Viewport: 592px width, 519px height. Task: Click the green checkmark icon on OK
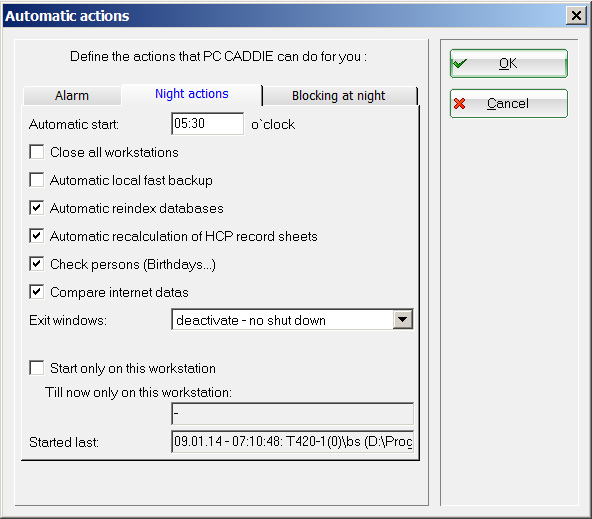point(459,63)
